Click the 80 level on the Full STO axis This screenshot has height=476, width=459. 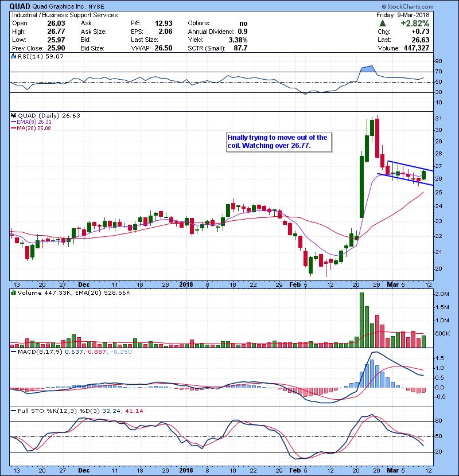tap(439, 421)
